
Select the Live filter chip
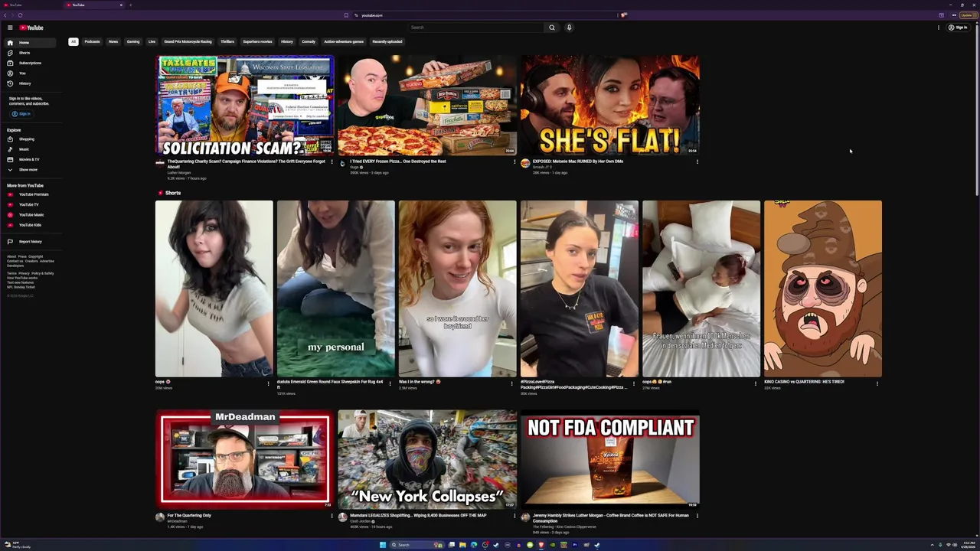pyautogui.click(x=152, y=41)
